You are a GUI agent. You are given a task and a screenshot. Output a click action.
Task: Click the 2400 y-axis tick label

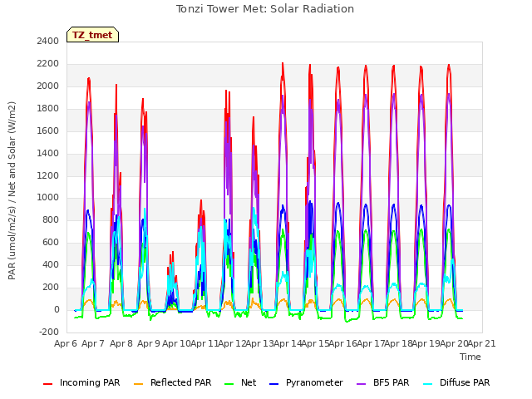48,41
